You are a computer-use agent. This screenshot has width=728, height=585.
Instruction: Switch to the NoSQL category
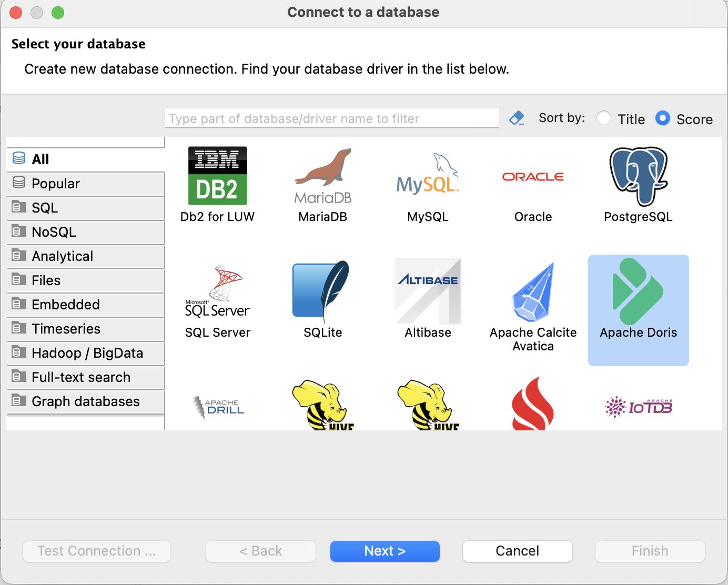pyautogui.click(x=86, y=232)
